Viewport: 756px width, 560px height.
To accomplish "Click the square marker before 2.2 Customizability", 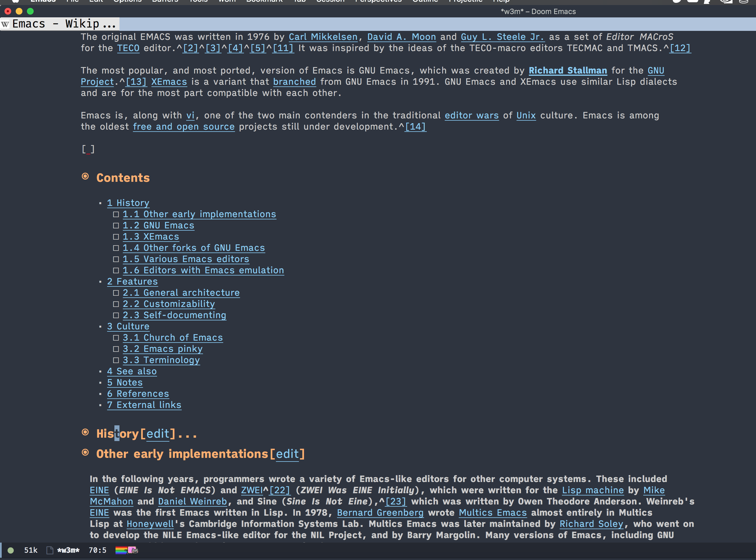I will click(x=116, y=304).
